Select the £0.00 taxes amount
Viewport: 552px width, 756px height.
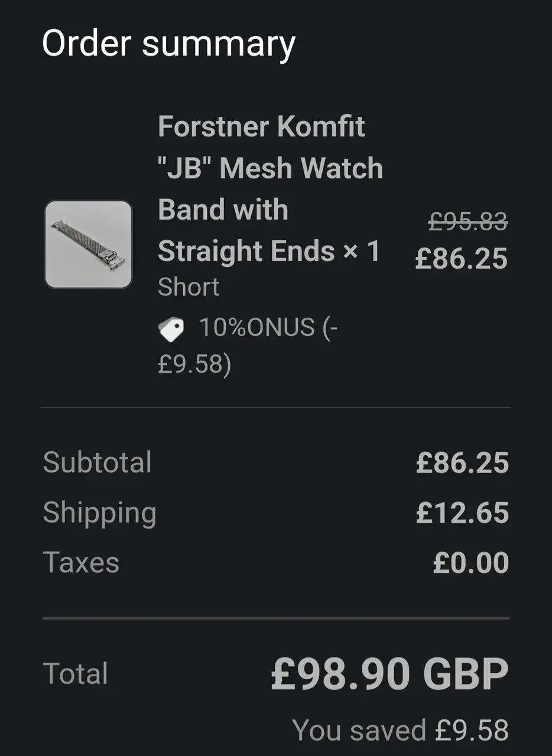point(470,563)
